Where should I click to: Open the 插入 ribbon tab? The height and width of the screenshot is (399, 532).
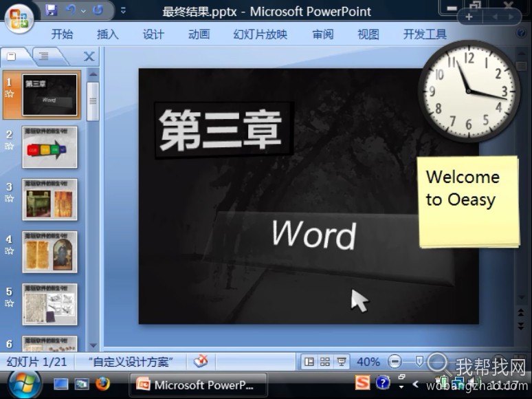point(107,34)
